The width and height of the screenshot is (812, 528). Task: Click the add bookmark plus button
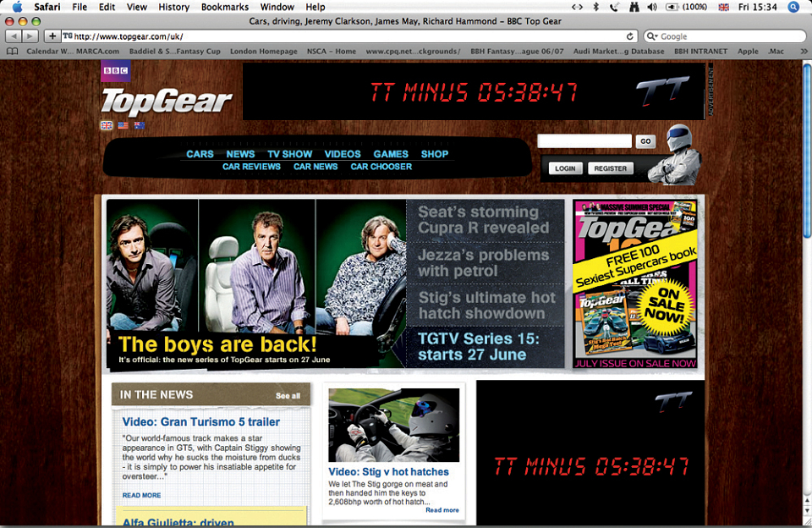[52, 36]
